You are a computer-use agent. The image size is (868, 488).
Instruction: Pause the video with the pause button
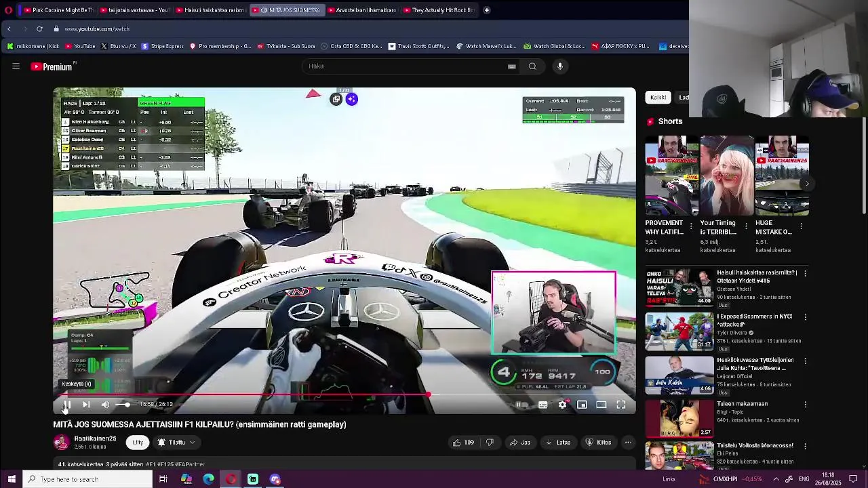click(66, 405)
